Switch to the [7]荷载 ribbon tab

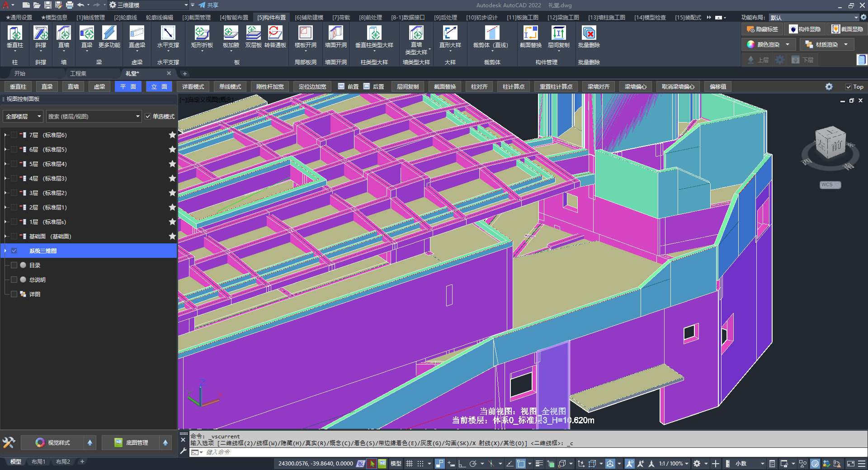tap(341, 18)
